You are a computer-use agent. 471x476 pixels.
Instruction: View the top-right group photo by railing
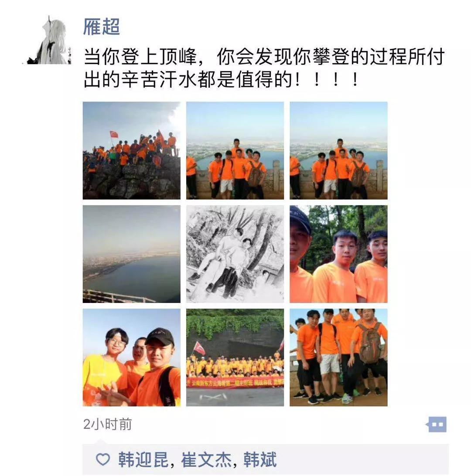tap(338, 150)
